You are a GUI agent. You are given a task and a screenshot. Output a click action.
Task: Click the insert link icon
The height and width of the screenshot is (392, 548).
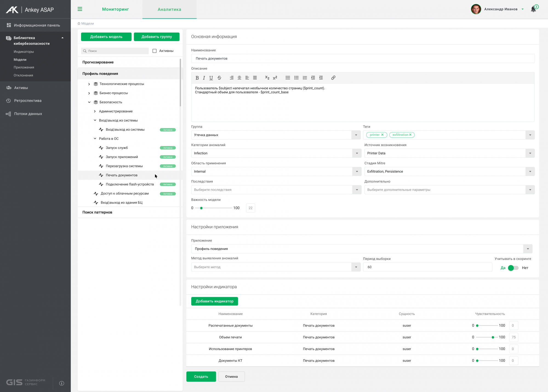point(333,78)
